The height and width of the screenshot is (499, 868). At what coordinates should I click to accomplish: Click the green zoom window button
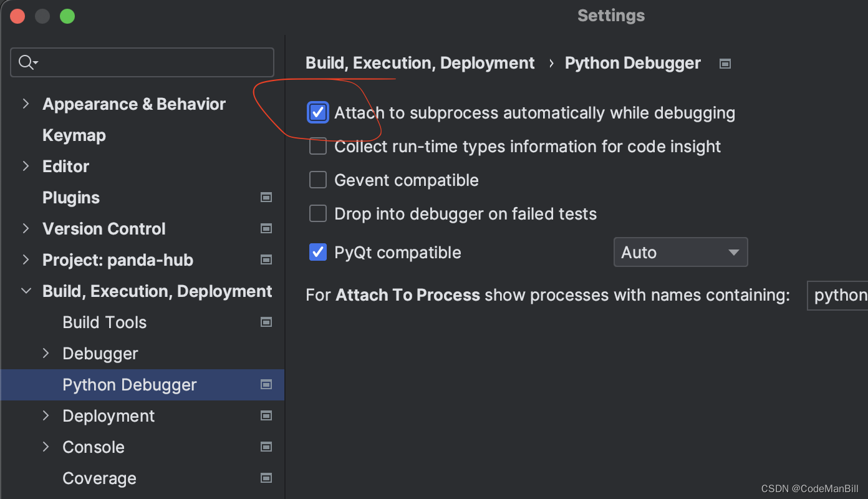click(67, 16)
